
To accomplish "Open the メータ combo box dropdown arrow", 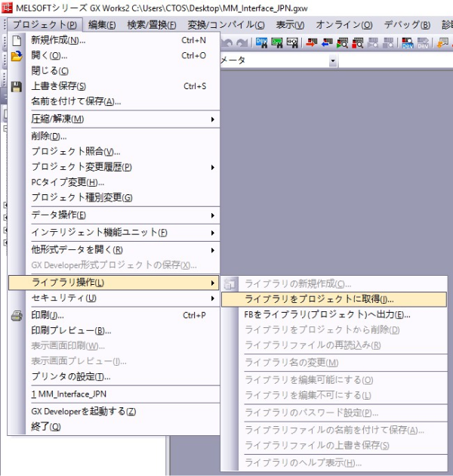I will pos(333,60).
